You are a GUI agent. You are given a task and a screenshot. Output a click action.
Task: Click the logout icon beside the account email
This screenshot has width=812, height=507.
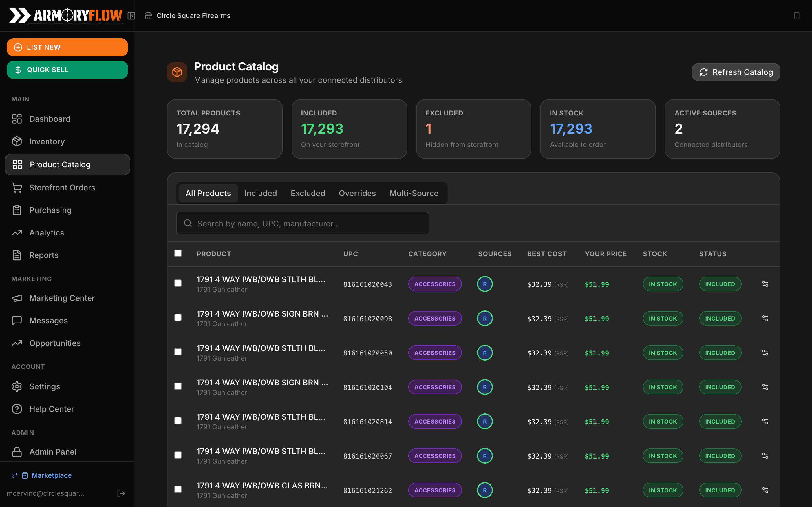[x=121, y=493]
